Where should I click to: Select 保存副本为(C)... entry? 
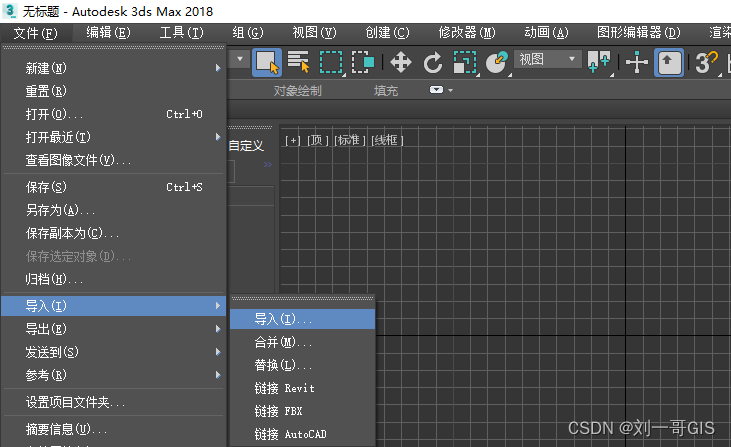coord(114,233)
